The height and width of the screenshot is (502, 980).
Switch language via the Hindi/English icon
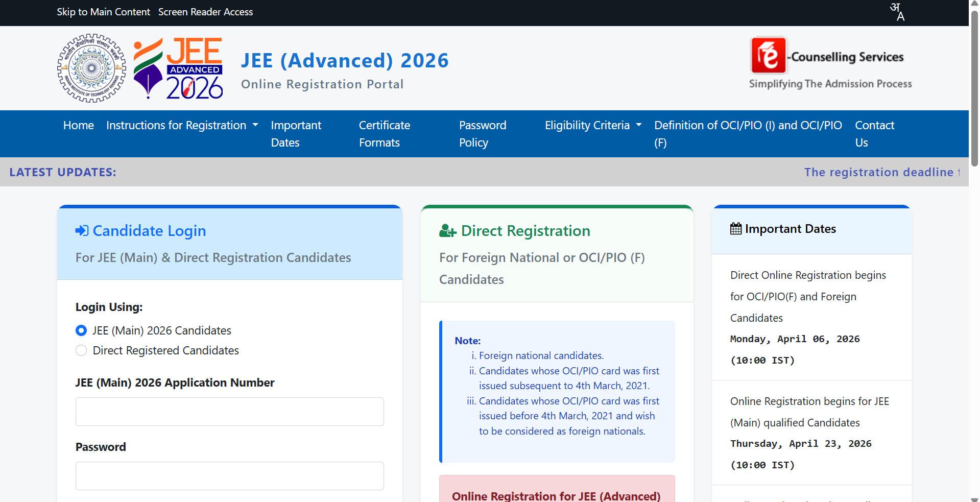point(897,12)
